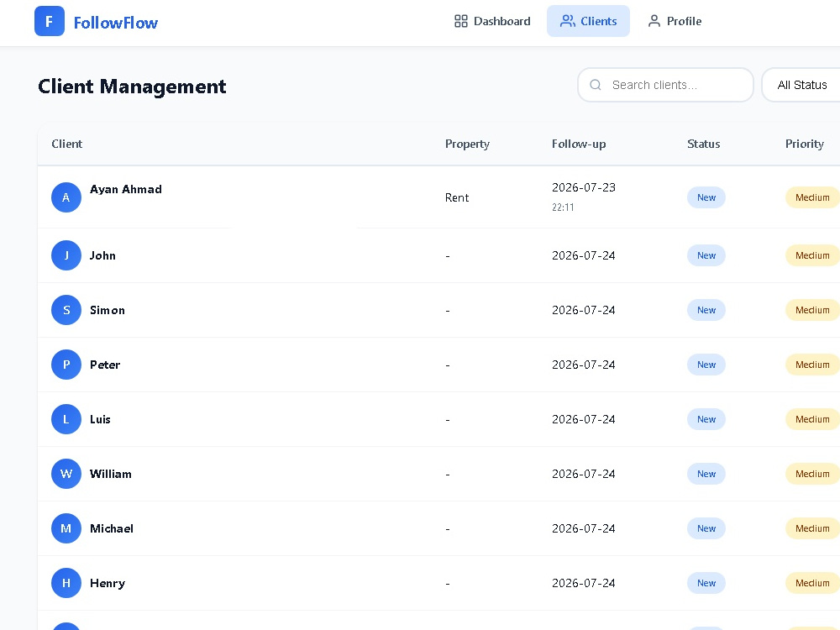Click follow-up date 2026-07-23
The width and height of the screenshot is (840, 630).
tap(584, 187)
